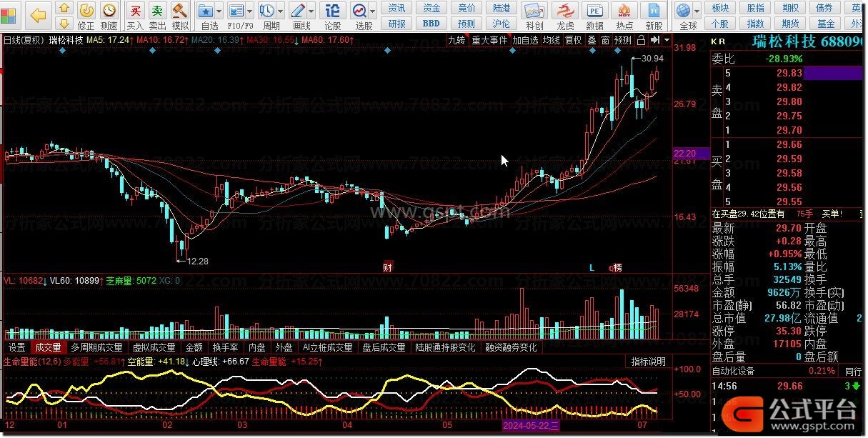The image size is (868, 438).
Task: Click the jump-to-end arrow icon on chart
Action: (x=654, y=40)
